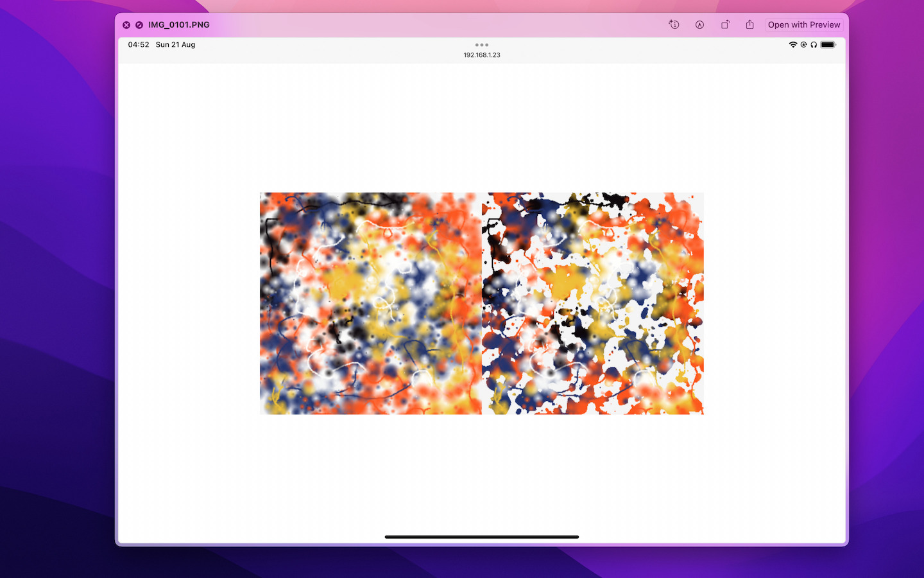924x578 pixels.
Task: Close the Quick Look window
Action: click(126, 25)
